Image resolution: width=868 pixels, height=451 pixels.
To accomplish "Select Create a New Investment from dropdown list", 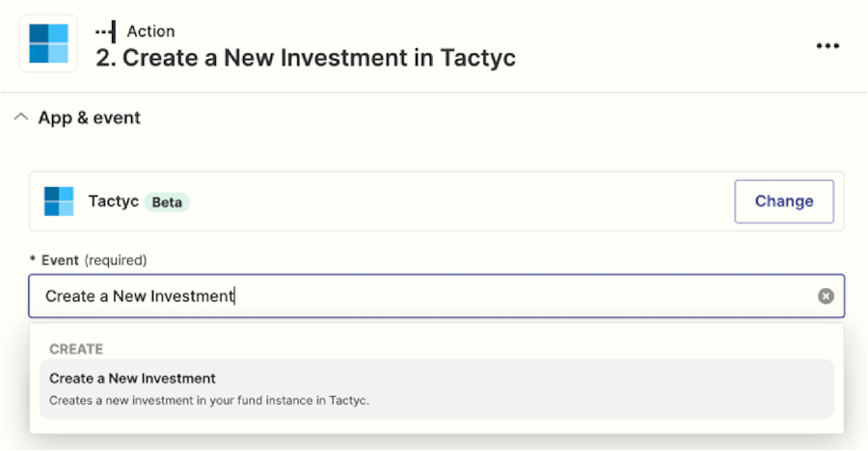I will 436,389.
